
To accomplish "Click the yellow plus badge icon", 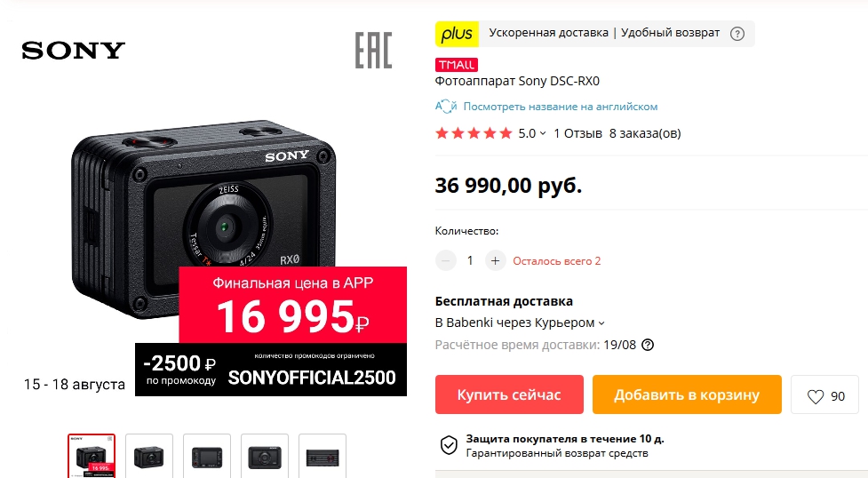I will click(x=457, y=34).
